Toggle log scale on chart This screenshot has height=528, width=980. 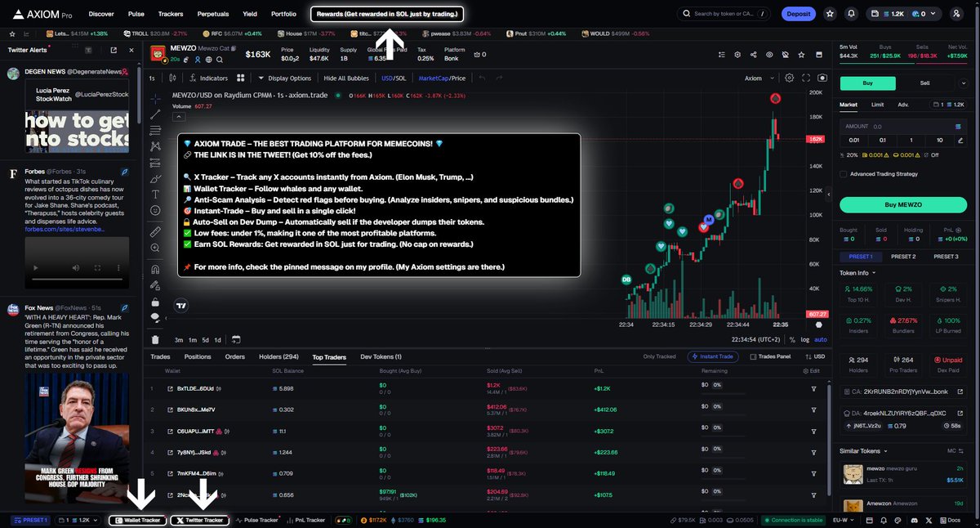806,339
